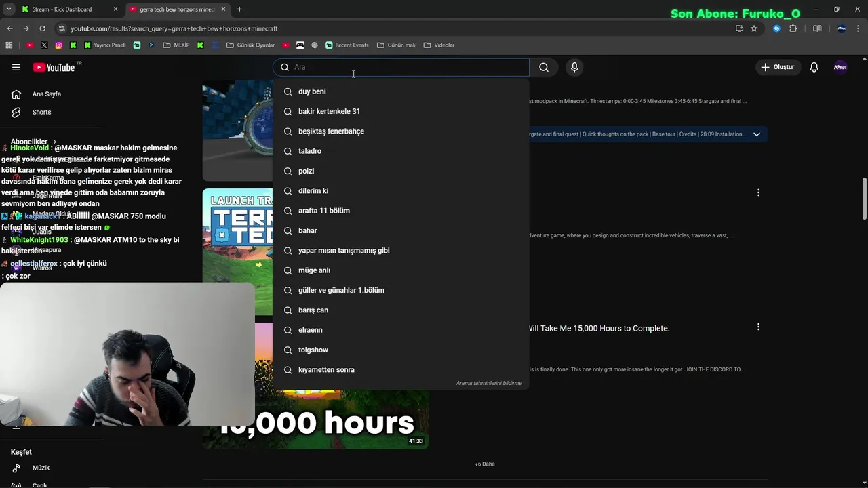The height and width of the screenshot is (488, 868).
Task: Open Instagram bookmark icon
Action: coord(59,45)
